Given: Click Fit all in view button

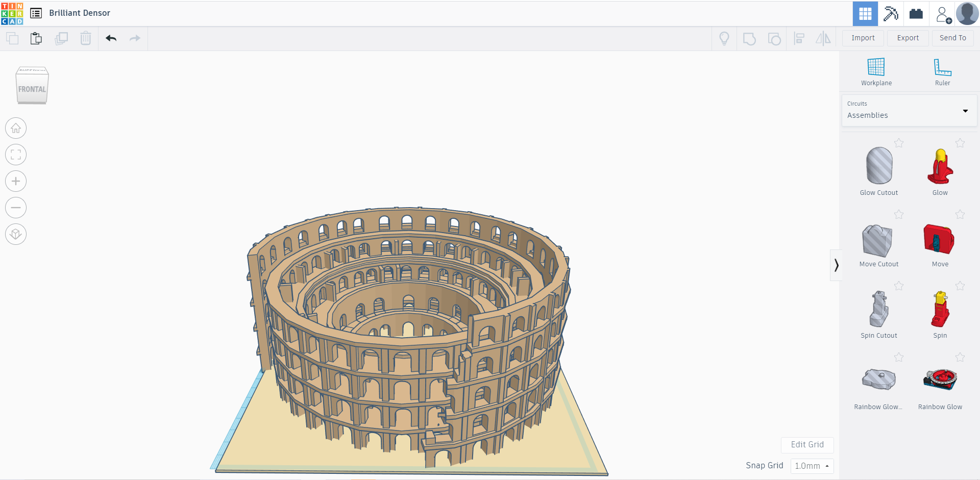Looking at the screenshot, I should tap(16, 155).
